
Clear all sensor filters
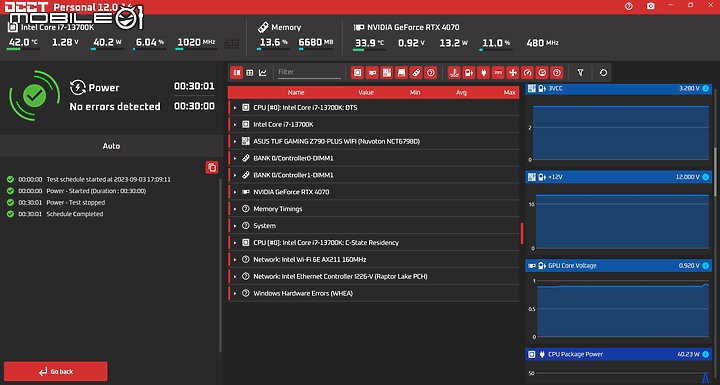pos(580,73)
